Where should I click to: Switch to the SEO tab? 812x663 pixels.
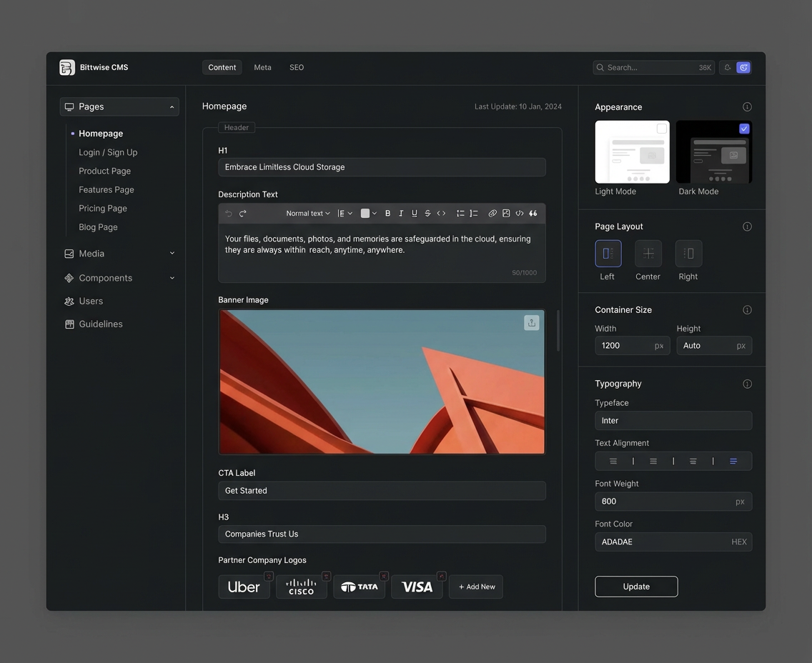pos(297,68)
